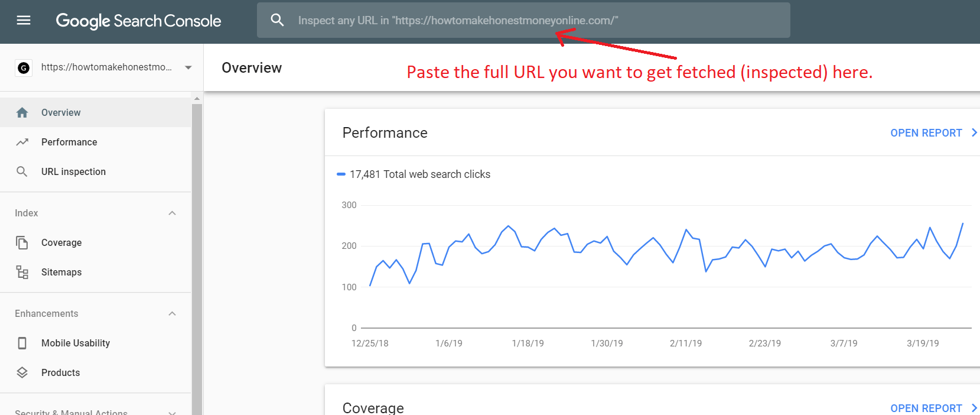Click the Enhancements section label
This screenshot has width=980, height=415.
(x=47, y=313)
